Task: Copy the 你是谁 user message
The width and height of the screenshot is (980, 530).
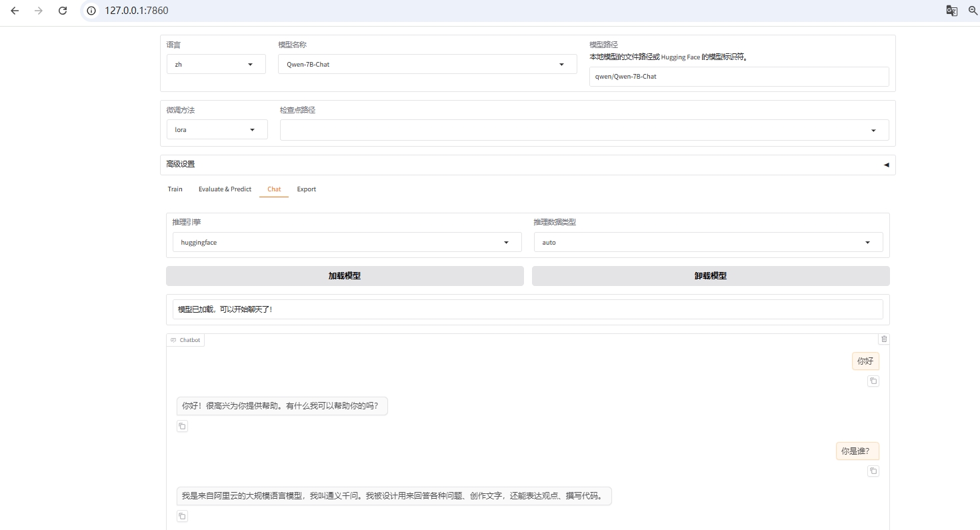Action: (873, 471)
